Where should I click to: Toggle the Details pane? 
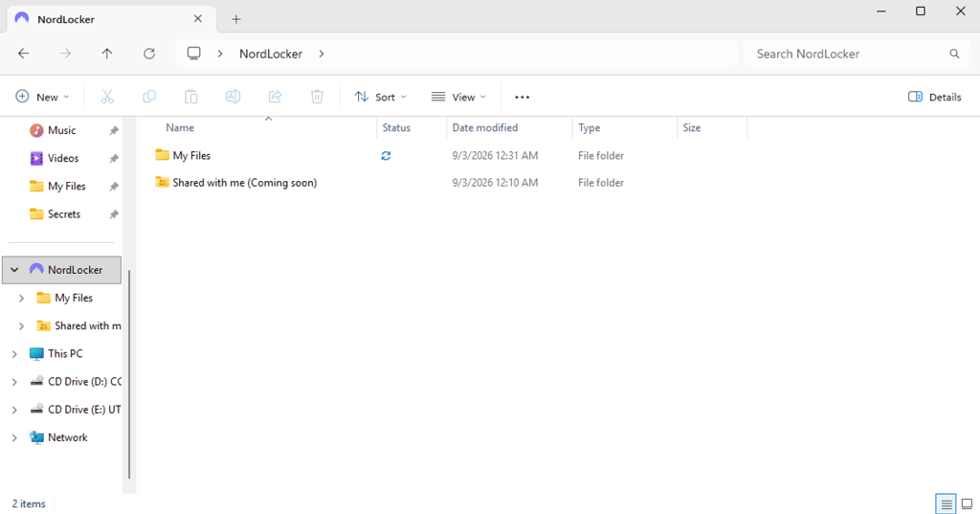[934, 97]
